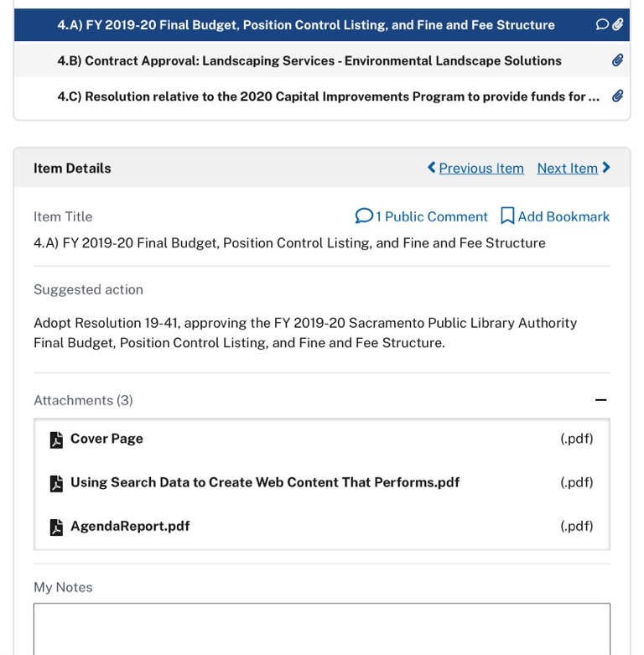Click comment bubble icon on item 4.A row
Image resolution: width=644 pixels, height=655 pixels.
pos(602,24)
